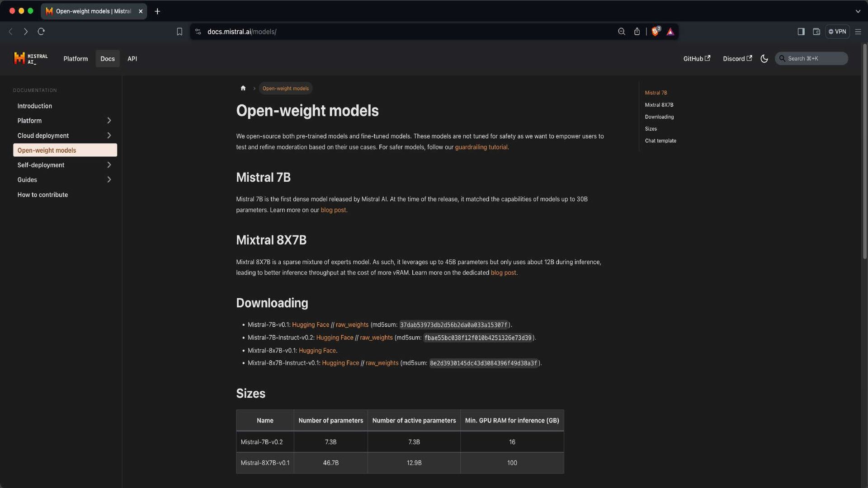Click the share icon in address bar
868x488 pixels.
[x=637, y=32]
